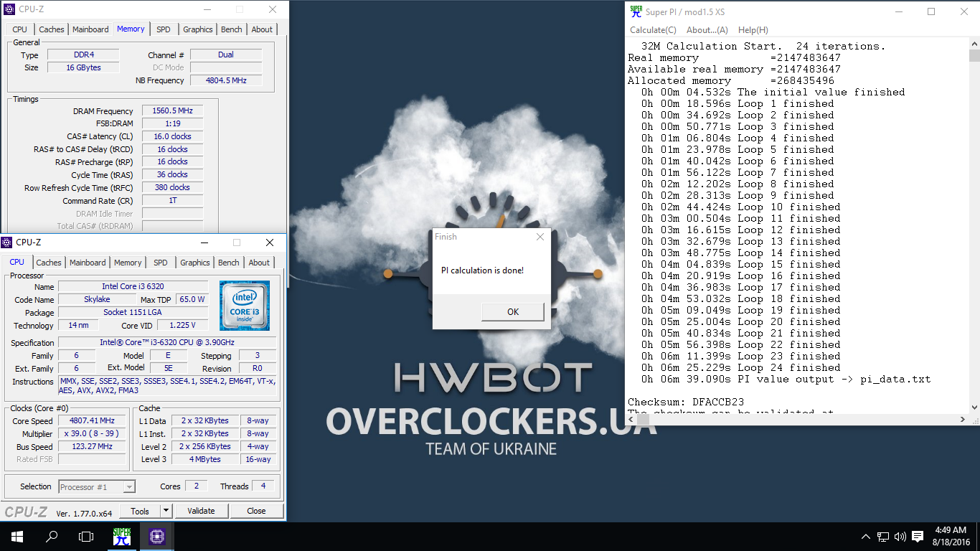Click the Close button in CPU-Z
The width and height of the screenshot is (980, 551).
(x=256, y=511)
